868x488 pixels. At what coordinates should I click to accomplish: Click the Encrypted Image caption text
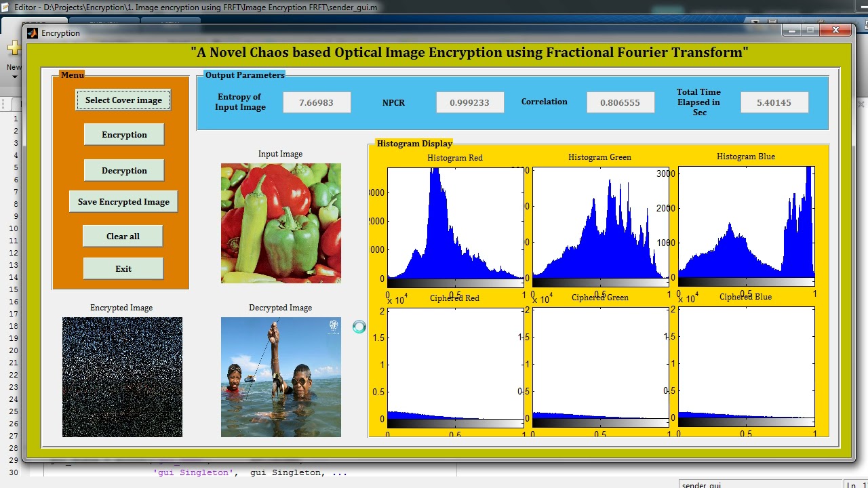(121, 308)
